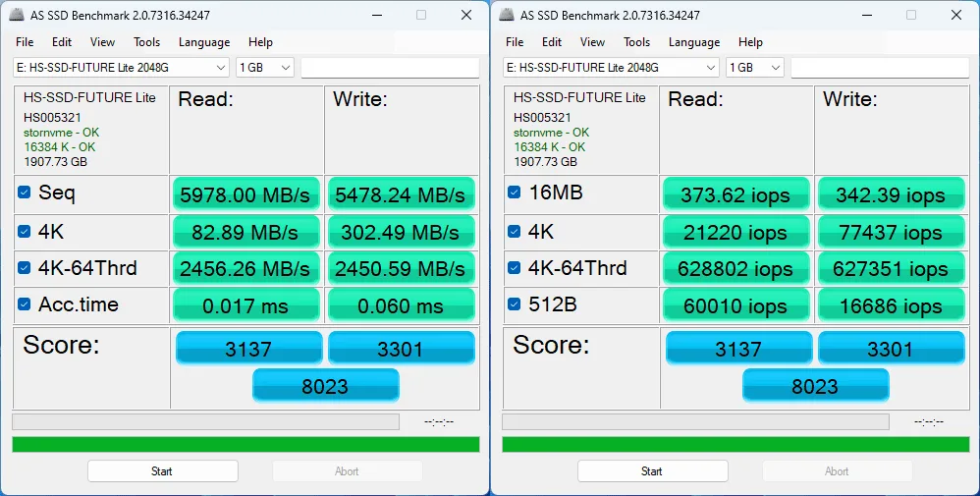The image size is (980, 496).
Task: Click Start button in left window
Action: (162, 471)
